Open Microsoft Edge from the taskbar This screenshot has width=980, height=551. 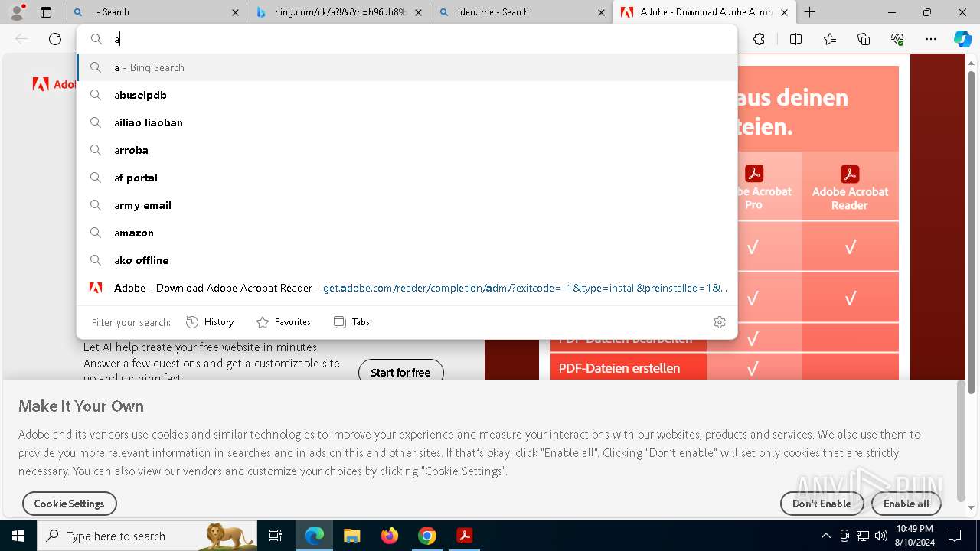tap(315, 536)
